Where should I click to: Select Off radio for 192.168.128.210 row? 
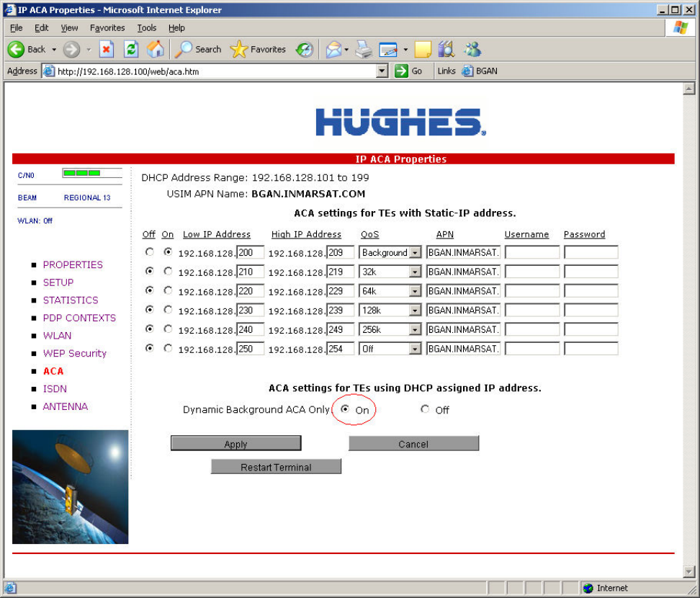coord(150,271)
